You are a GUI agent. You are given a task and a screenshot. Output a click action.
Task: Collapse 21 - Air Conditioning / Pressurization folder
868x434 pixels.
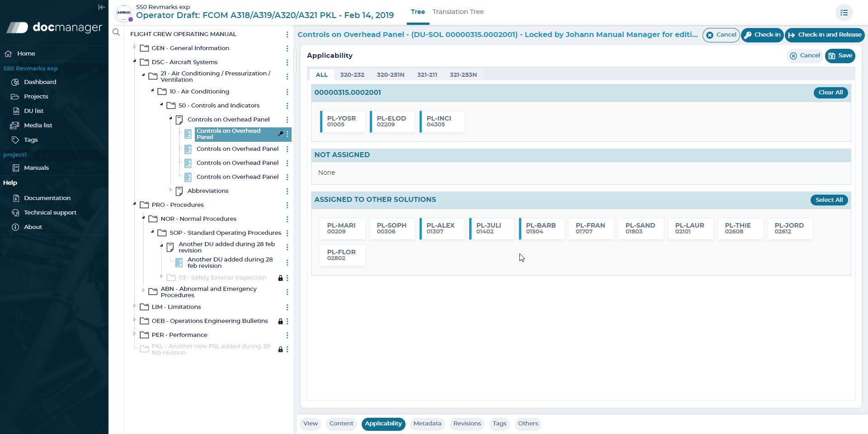click(143, 75)
